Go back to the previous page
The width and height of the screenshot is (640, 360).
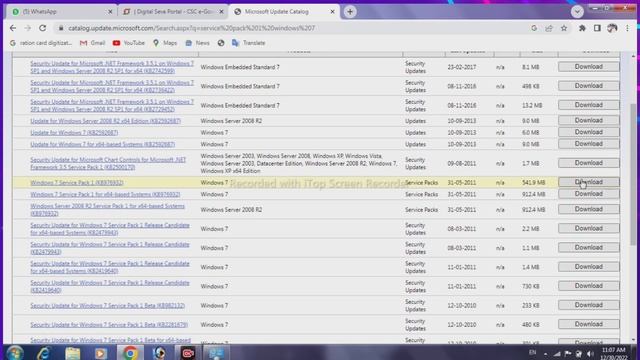(x=13, y=28)
